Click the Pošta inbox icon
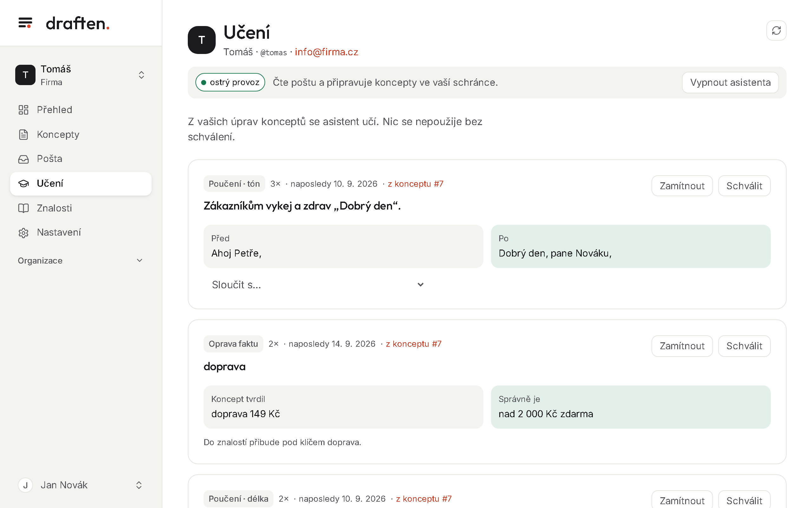 pyautogui.click(x=23, y=159)
